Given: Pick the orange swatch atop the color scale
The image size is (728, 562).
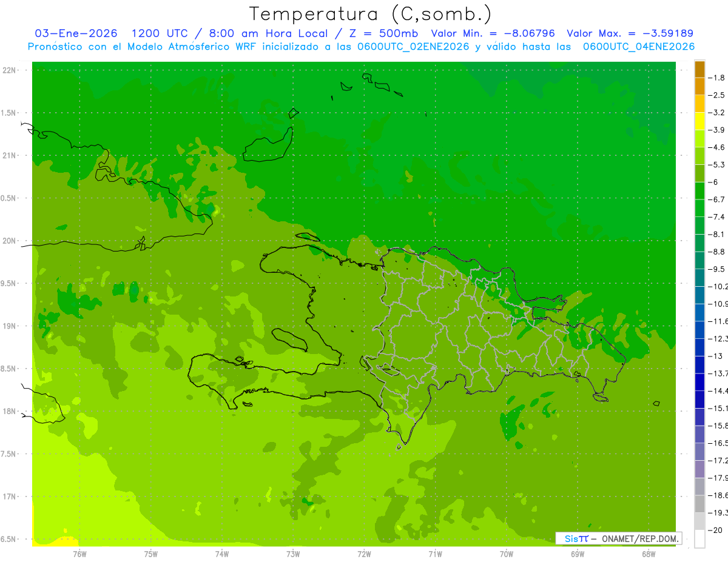Looking at the screenshot, I should click(699, 69).
